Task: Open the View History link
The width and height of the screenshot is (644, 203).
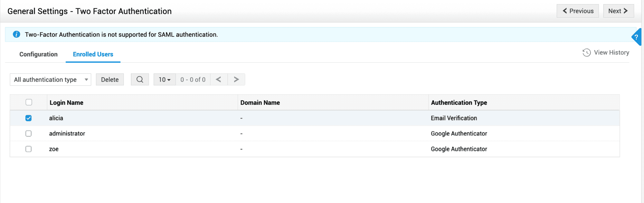Action: 611,52
